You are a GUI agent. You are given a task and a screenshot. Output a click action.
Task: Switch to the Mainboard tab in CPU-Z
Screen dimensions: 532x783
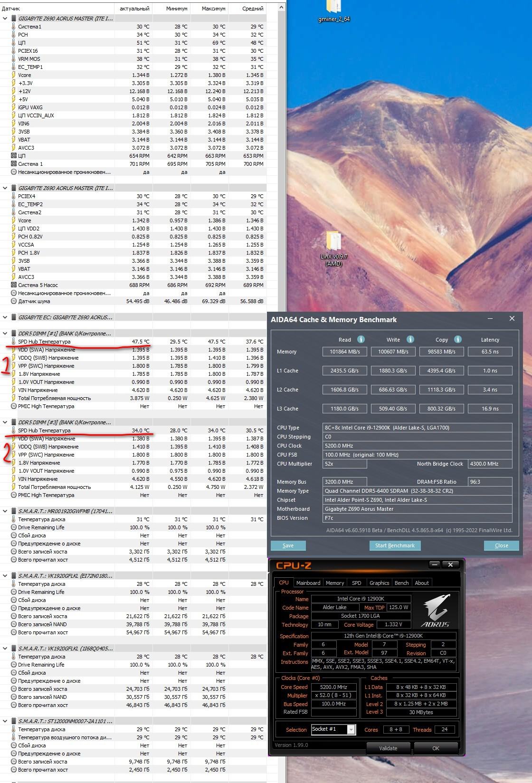click(308, 583)
